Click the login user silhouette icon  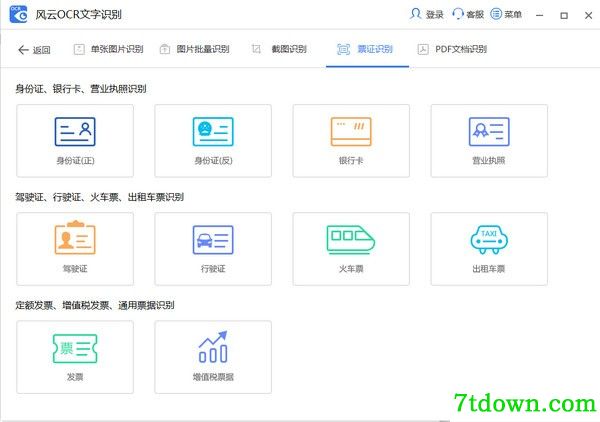click(416, 14)
